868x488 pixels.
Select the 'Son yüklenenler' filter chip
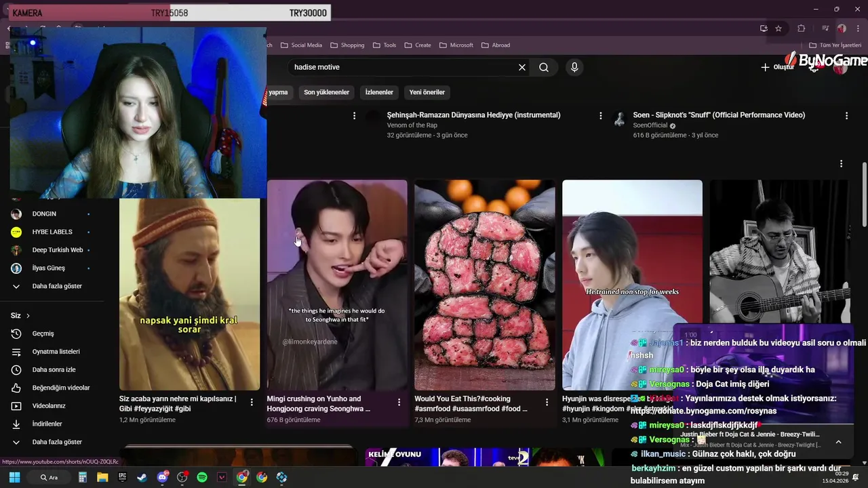click(x=326, y=92)
